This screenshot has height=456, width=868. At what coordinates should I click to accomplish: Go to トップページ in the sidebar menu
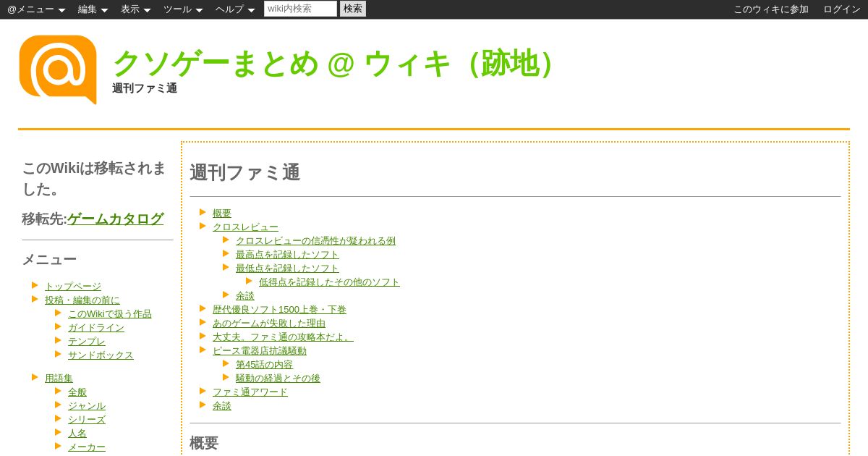(x=73, y=287)
